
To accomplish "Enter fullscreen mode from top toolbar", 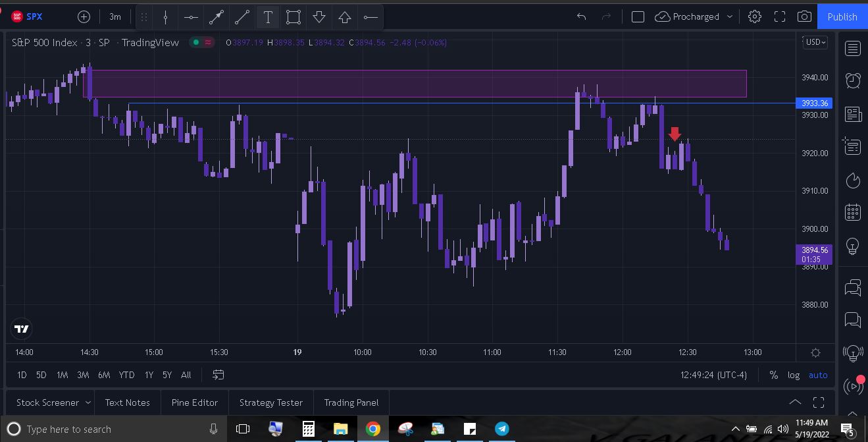I will 780,16.
